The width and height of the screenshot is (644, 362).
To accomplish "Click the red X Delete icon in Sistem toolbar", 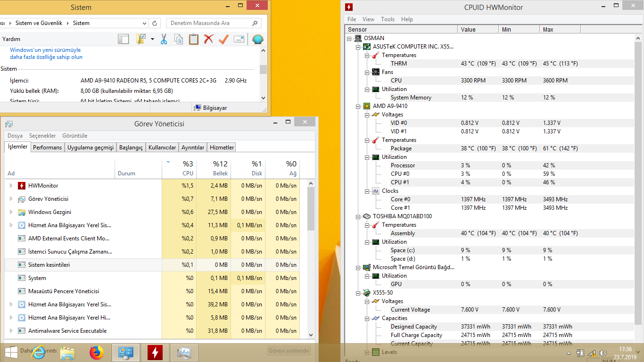I will point(208,39).
